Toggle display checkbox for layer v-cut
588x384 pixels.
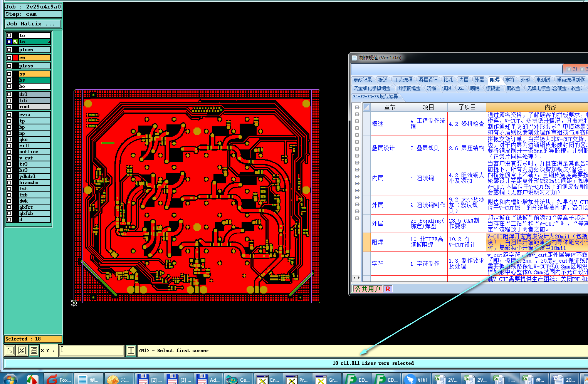click(x=9, y=158)
